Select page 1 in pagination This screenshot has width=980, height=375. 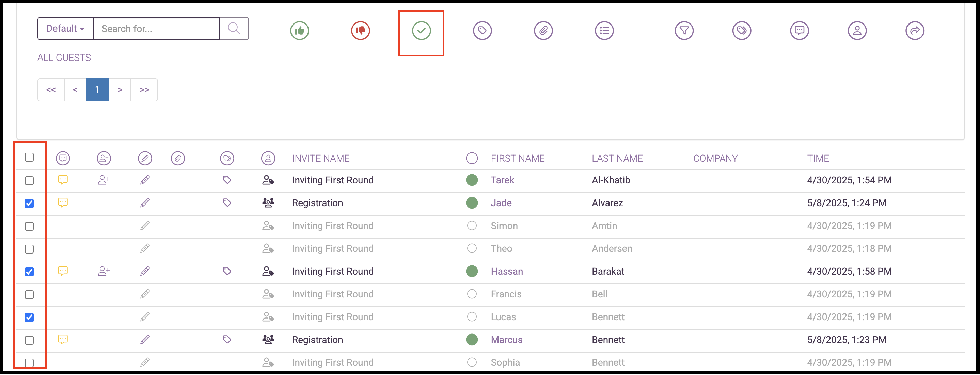click(x=97, y=90)
